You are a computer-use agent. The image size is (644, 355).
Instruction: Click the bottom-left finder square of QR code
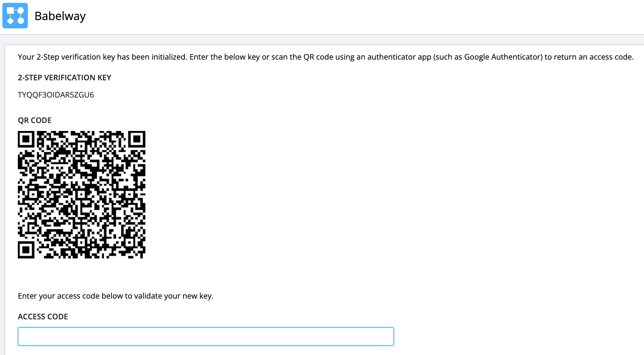[x=26, y=250]
